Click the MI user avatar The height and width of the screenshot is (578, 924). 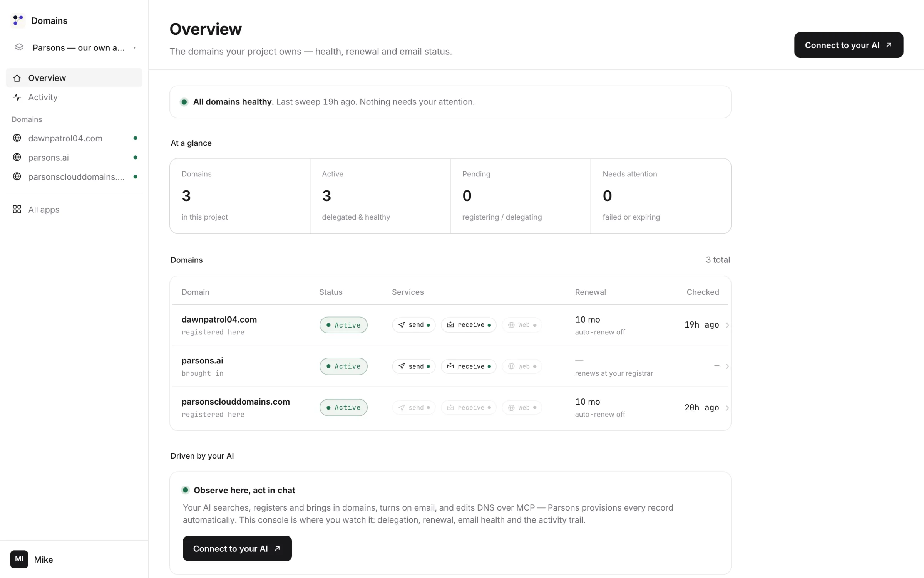(x=19, y=559)
